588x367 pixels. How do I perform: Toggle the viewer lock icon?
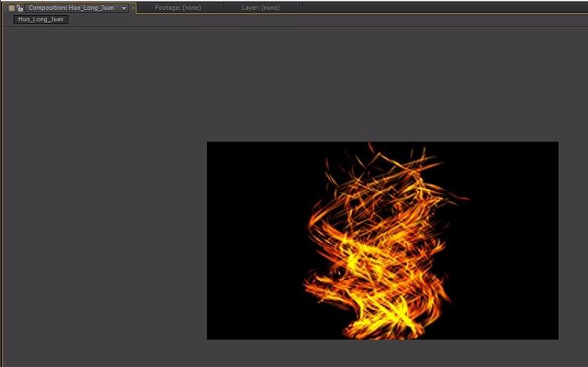coord(20,8)
